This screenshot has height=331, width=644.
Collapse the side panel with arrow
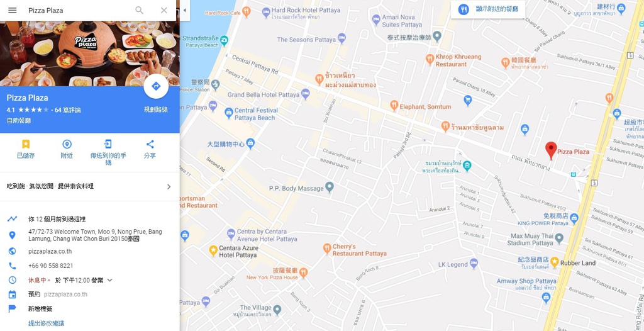pyautogui.click(x=184, y=10)
